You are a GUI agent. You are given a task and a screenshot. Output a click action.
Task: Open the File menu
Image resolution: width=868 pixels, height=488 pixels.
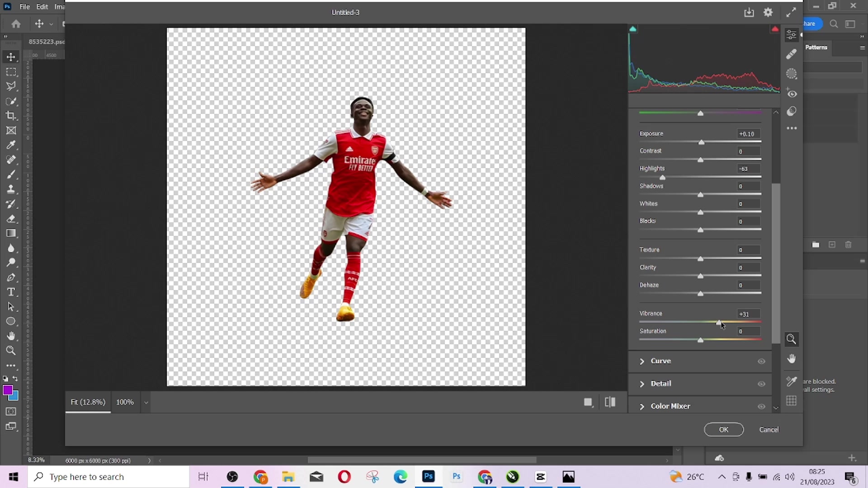tap(25, 7)
